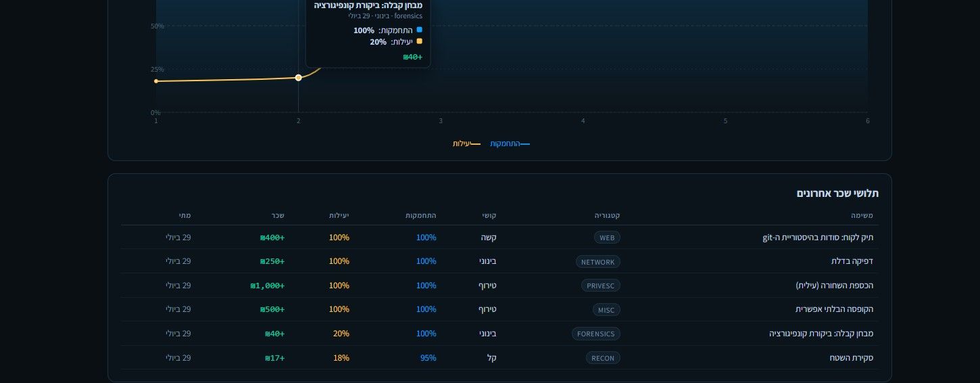Click the FORENSICS category badge
The width and height of the screenshot is (980, 383).
pyautogui.click(x=595, y=334)
